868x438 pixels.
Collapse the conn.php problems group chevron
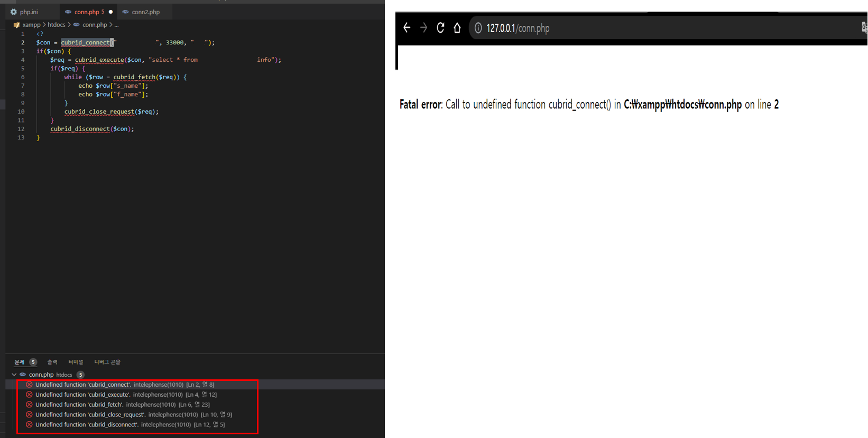[x=14, y=375]
